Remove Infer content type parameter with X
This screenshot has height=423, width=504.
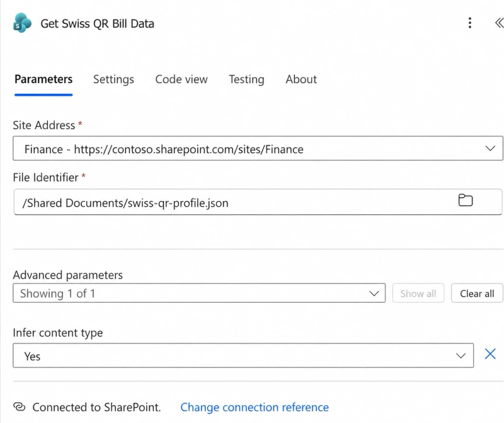pos(490,354)
